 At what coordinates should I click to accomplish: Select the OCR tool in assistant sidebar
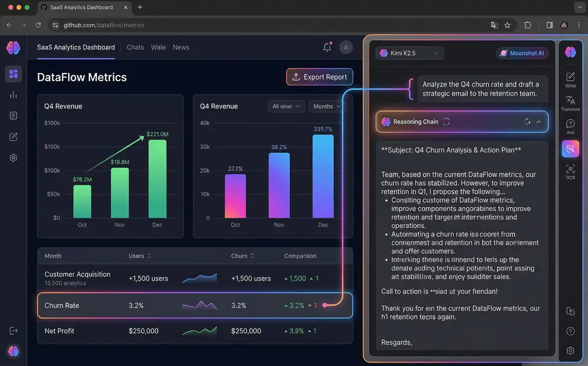[570, 172]
